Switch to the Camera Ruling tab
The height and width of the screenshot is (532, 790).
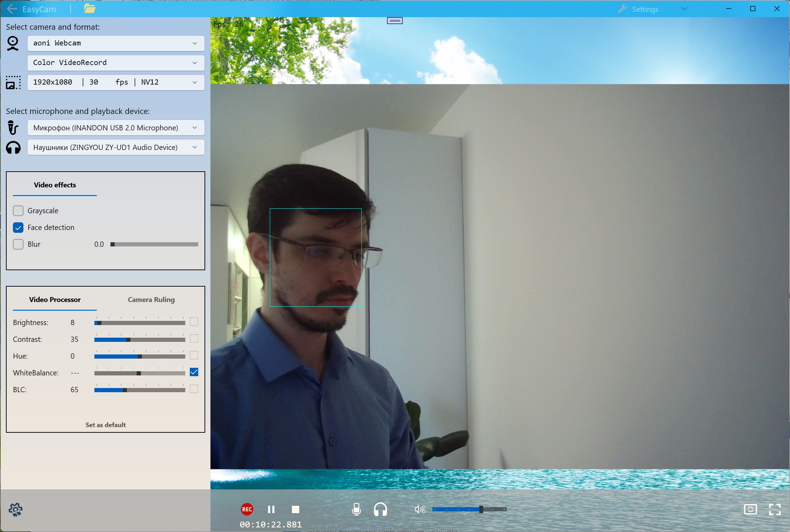pos(151,300)
